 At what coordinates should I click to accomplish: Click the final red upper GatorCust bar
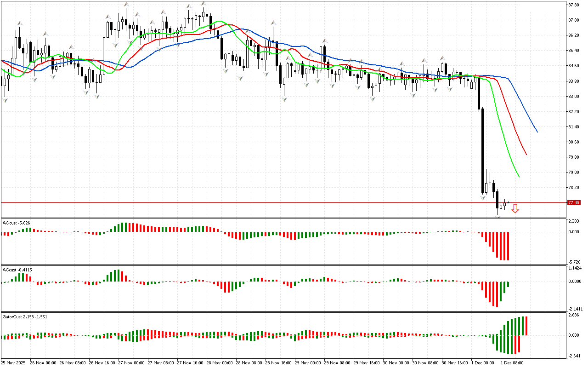point(526,326)
